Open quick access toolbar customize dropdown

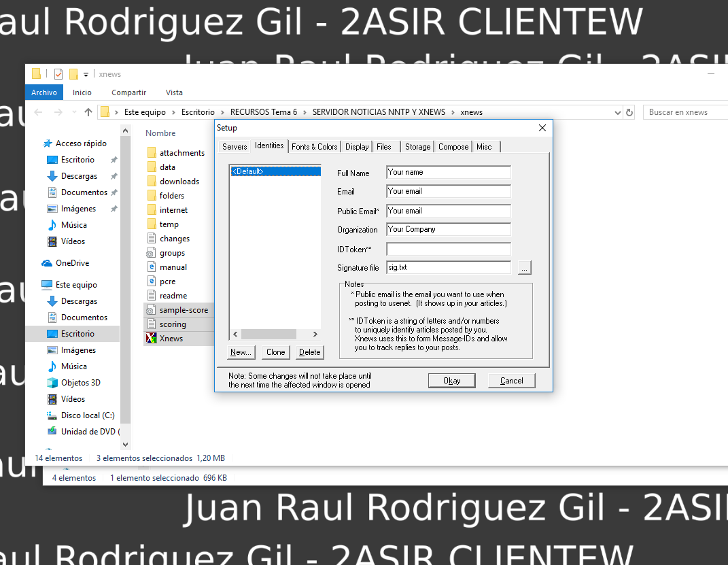86,75
